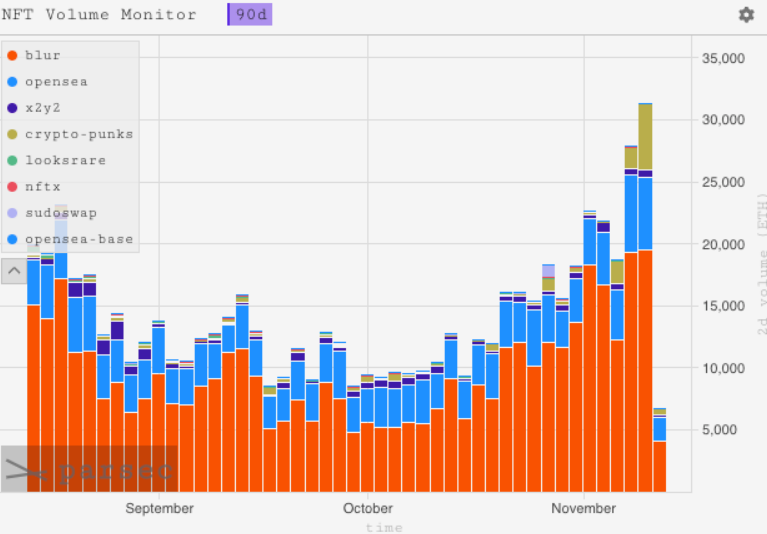Click the olive crypto-punks legend dot
The image size is (767, 534).
coord(12,134)
